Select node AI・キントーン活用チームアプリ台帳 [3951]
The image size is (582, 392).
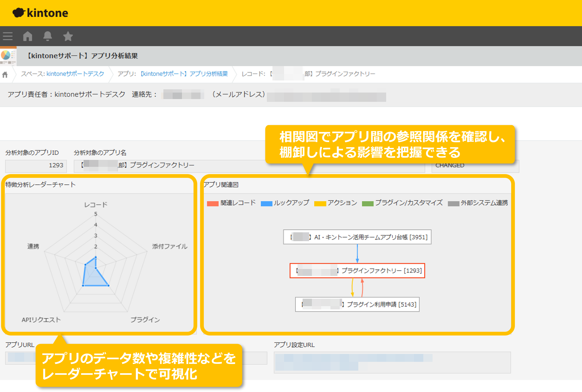pos(357,237)
